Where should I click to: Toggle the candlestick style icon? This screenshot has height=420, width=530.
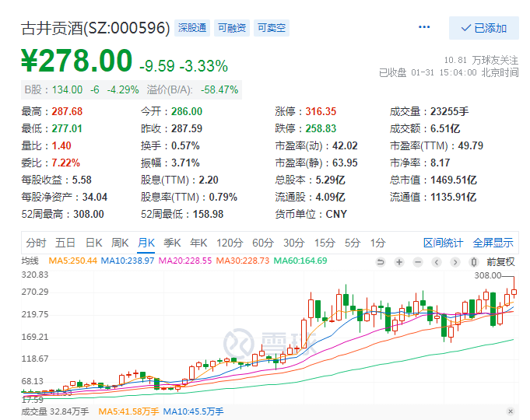click(x=473, y=261)
